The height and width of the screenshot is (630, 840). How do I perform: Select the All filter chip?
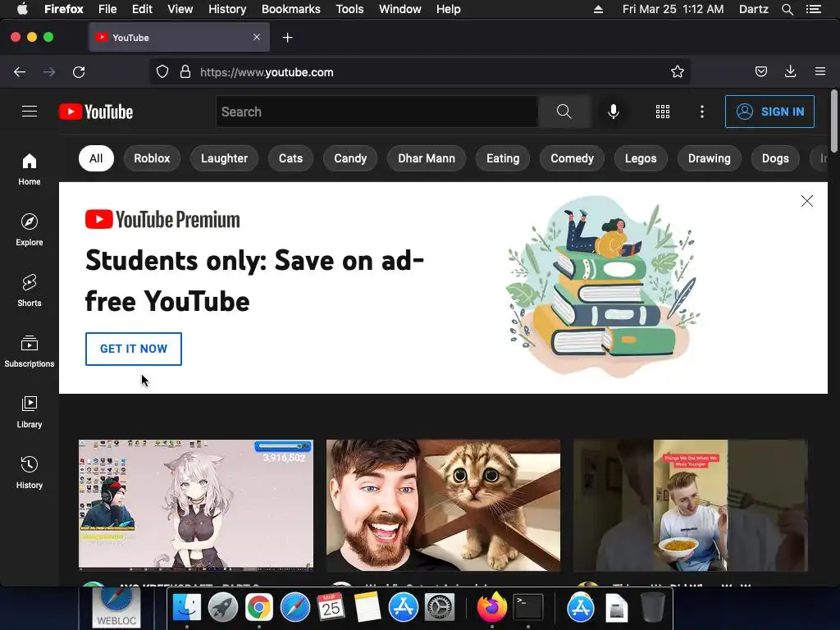pos(96,158)
